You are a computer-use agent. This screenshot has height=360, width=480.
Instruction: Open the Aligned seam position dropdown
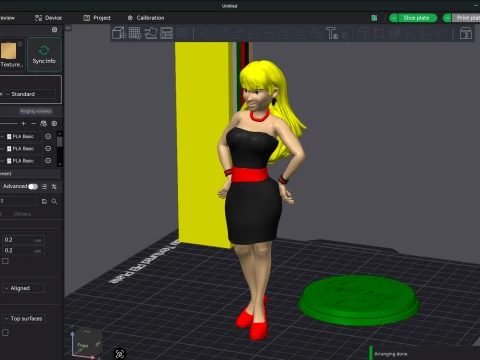(23, 288)
